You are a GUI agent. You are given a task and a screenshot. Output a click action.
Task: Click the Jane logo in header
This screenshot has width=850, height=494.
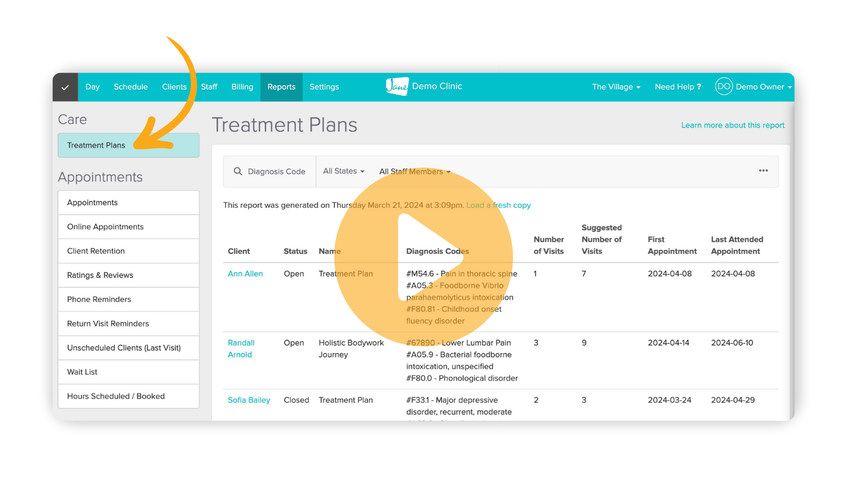(397, 87)
